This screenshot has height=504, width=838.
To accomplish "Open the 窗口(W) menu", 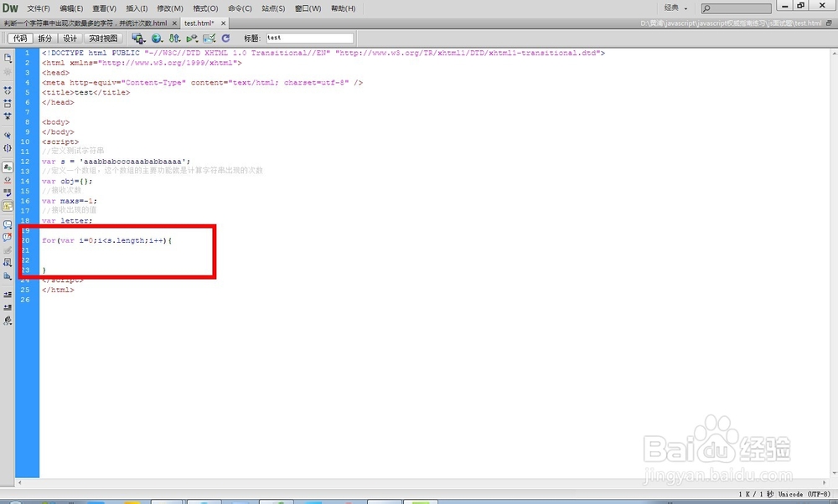I will coord(308,8).
